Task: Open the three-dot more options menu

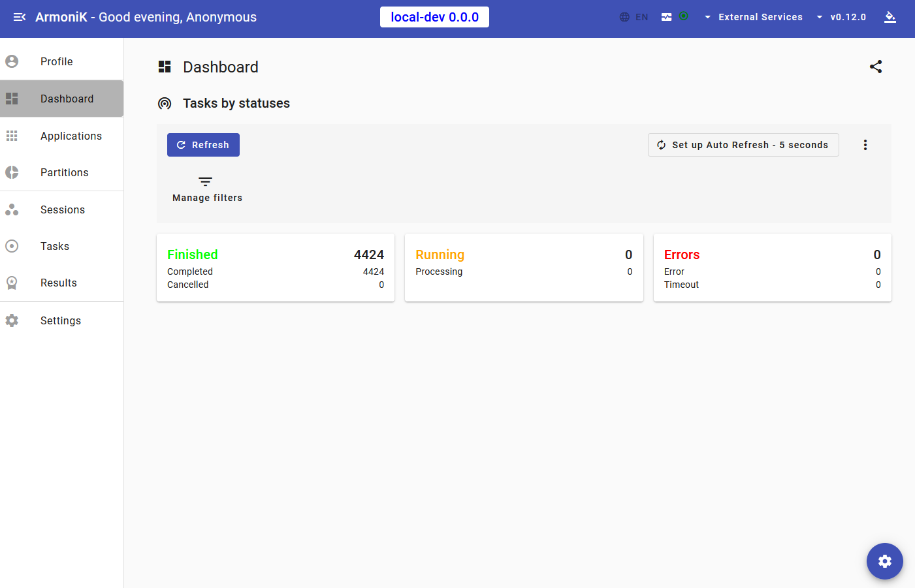Action: pos(865,145)
